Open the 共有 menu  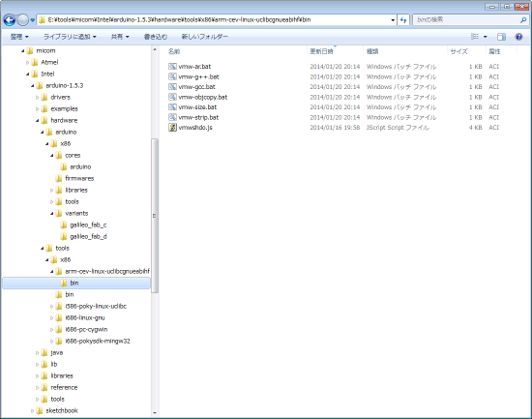(120, 37)
